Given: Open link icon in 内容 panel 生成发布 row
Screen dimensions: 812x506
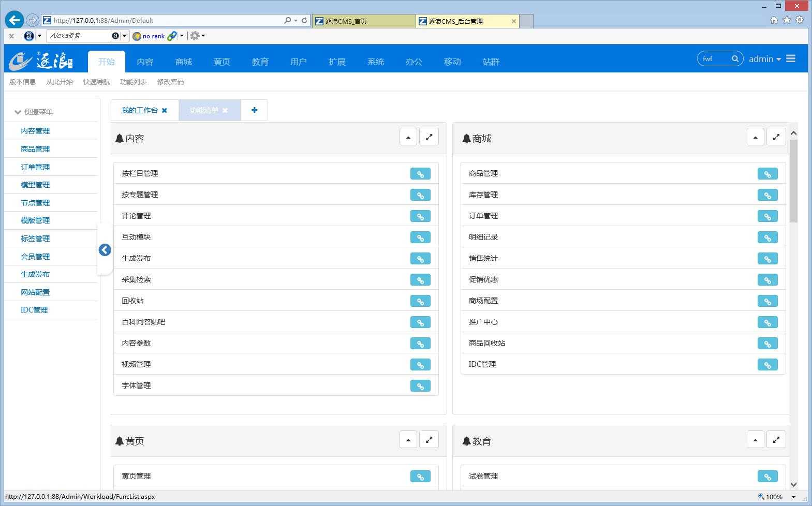Looking at the screenshot, I should pyautogui.click(x=420, y=259).
